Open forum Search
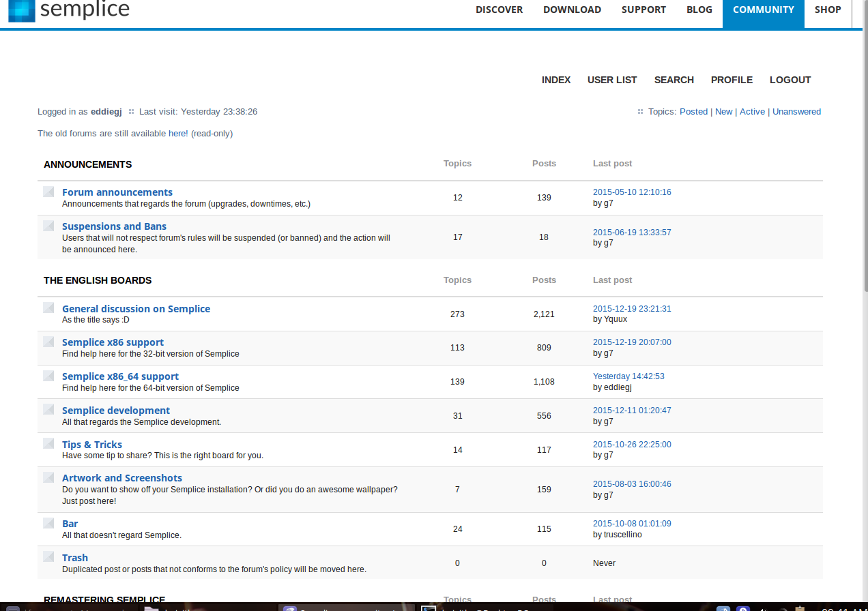Screen dimensions: 868x611 tap(674, 80)
